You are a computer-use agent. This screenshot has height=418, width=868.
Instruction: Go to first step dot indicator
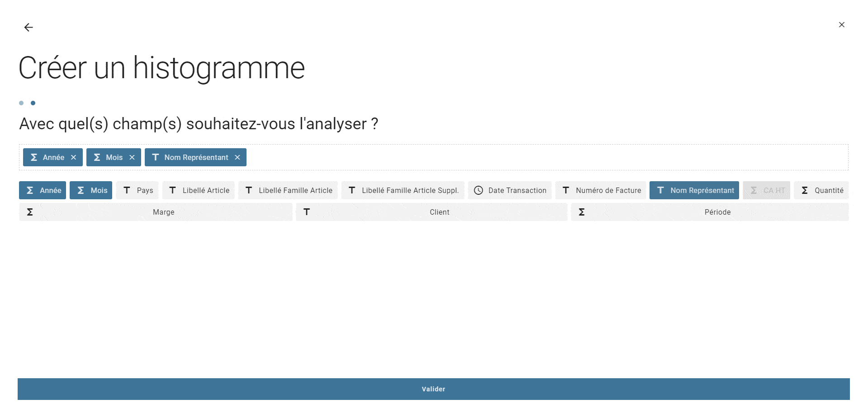pyautogui.click(x=21, y=103)
